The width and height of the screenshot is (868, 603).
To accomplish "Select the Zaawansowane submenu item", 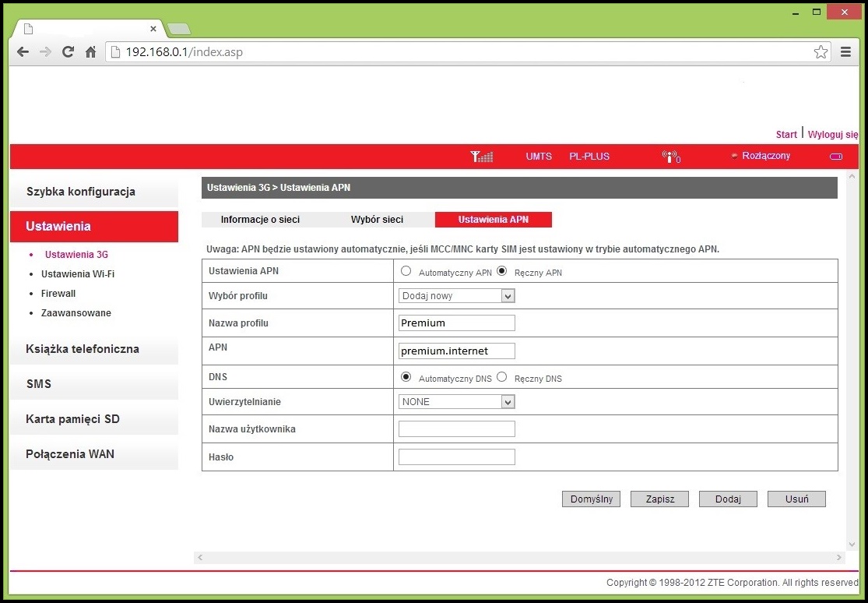I will 76,313.
